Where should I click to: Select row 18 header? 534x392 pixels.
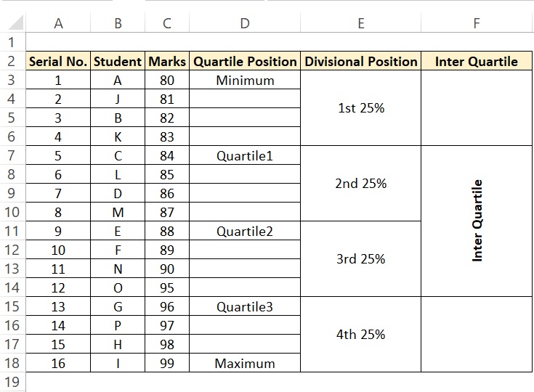(12, 364)
